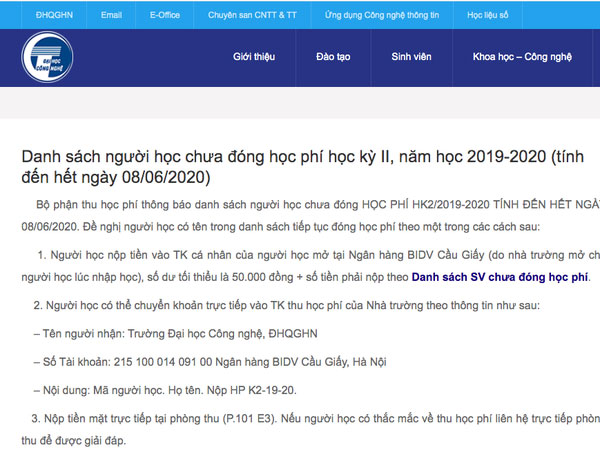600x450 pixels.
Task: Open Chuyên san CNTT & TT link
Action: [x=252, y=15]
